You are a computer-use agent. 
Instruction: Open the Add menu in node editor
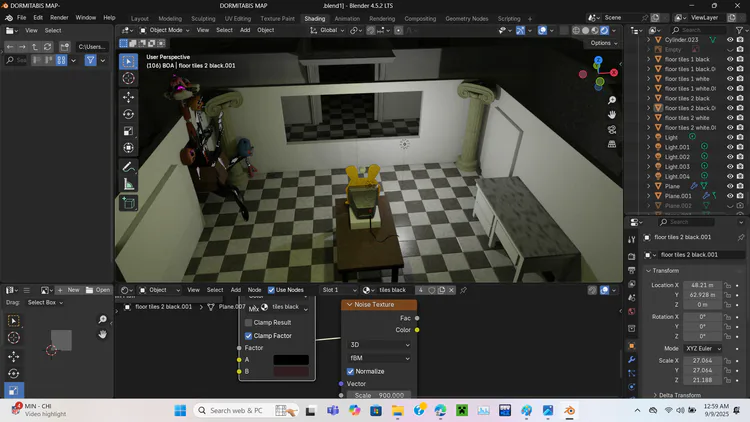236,290
